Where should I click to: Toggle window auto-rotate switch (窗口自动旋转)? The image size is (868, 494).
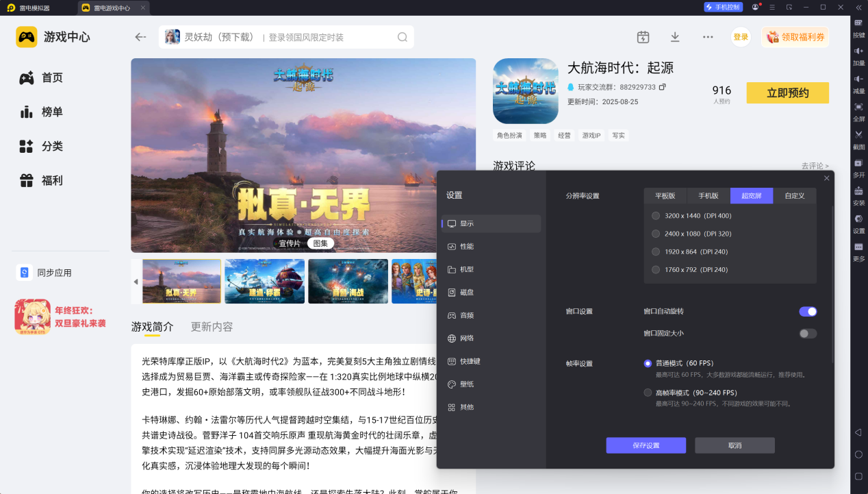tap(808, 311)
